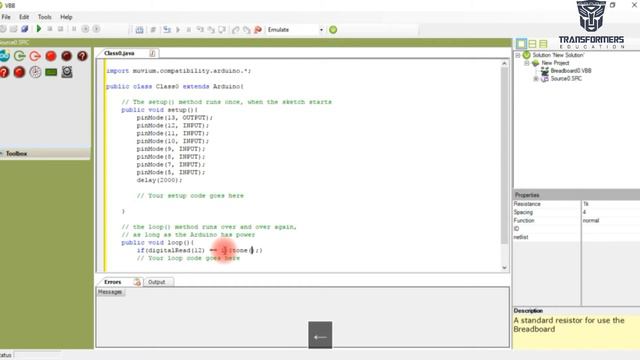
Task: Click the Spacing property row
Action: click(576, 212)
